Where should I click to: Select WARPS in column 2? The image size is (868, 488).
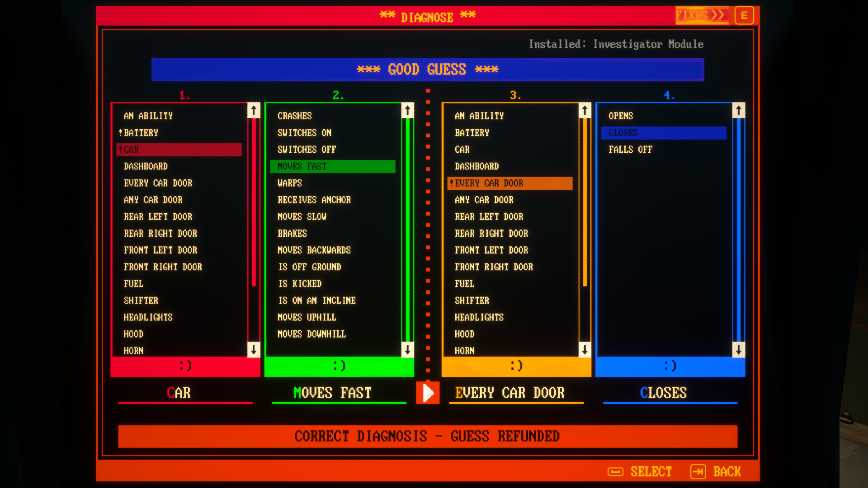coord(290,183)
